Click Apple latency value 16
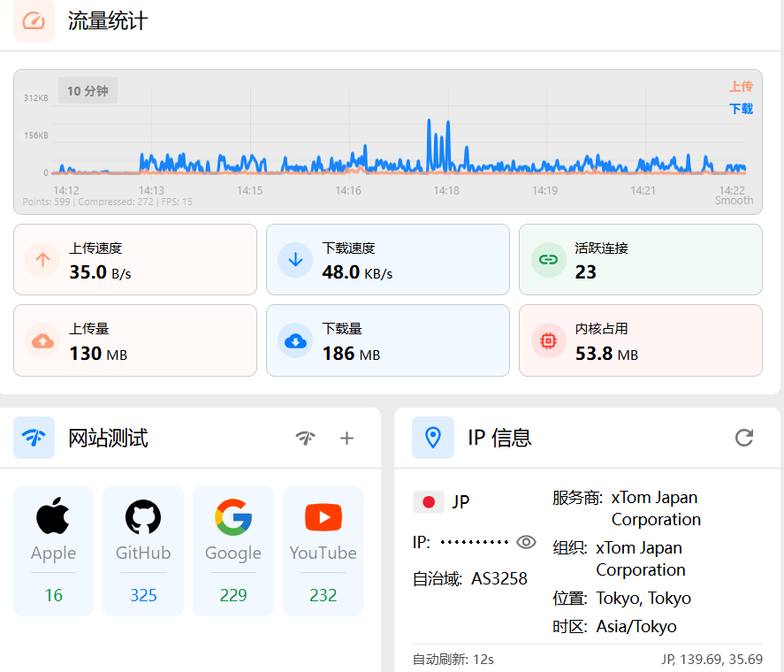This screenshot has width=784, height=672. 54,595
